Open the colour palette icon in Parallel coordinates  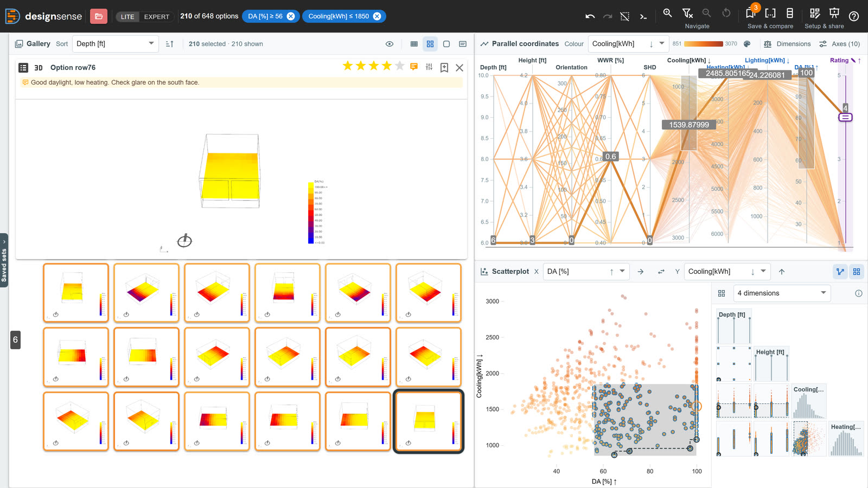(x=747, y=44)
